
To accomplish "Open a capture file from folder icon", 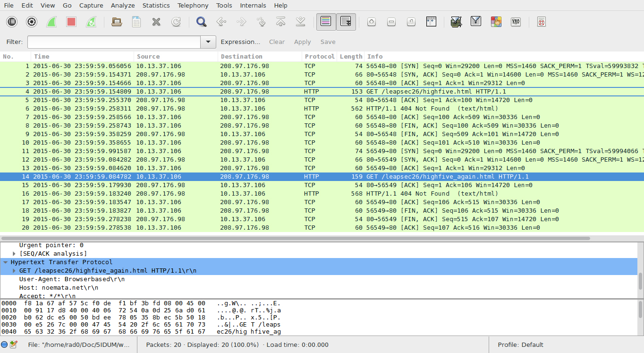I will [x=116, y=22].
